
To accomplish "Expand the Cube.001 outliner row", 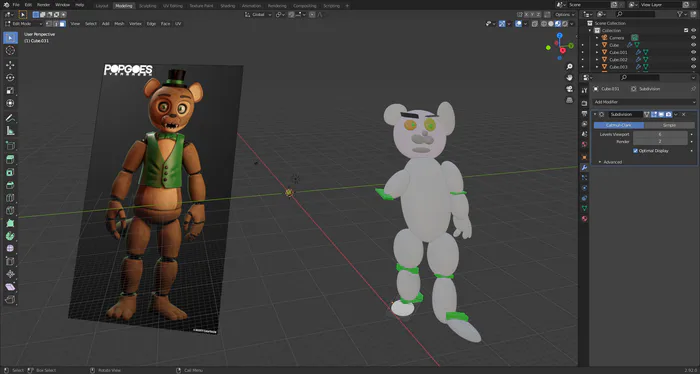I will point(597,52).
